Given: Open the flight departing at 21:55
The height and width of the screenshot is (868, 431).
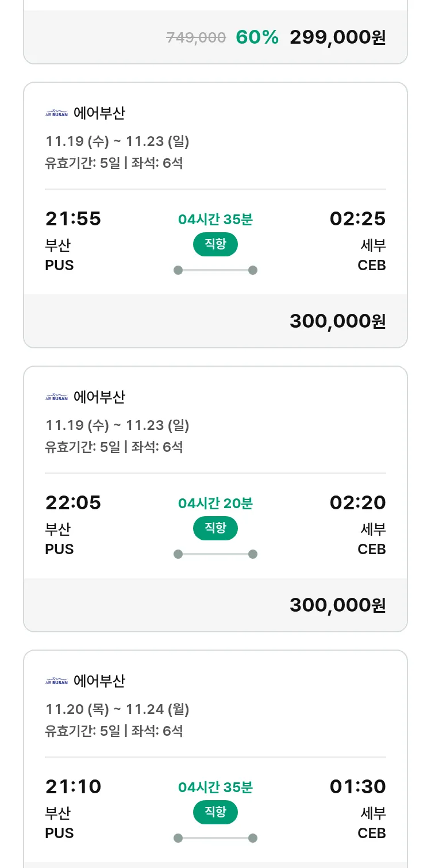Looking at the screenshot, I should [x=73, y=219].
